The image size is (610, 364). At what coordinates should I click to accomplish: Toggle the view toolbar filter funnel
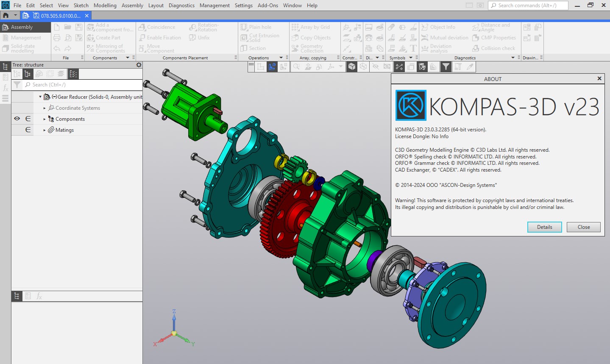(446, 67)
